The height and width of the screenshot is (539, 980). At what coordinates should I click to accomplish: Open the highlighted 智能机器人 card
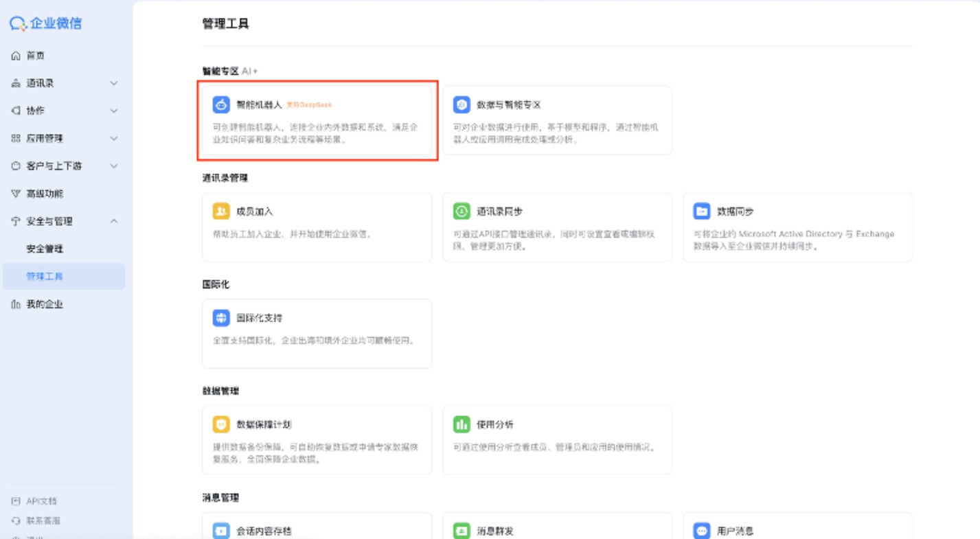point(317,122)
